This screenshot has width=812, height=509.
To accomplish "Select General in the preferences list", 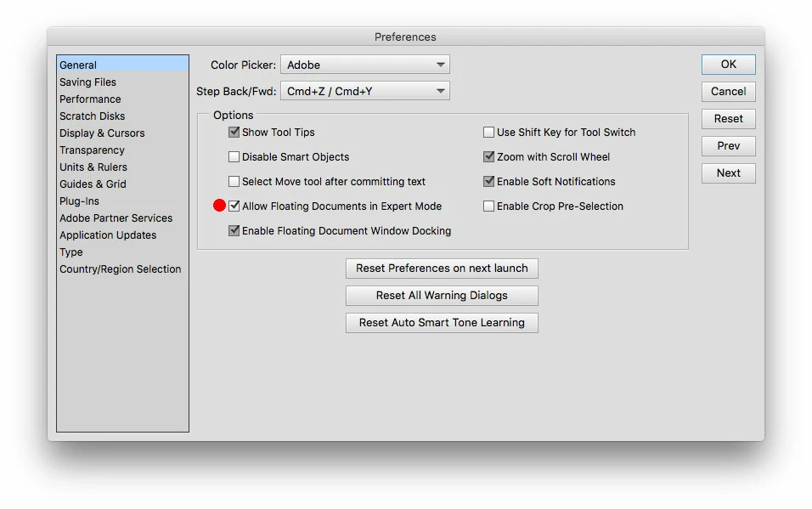I will pyautogui.click(x=122, y=65).
